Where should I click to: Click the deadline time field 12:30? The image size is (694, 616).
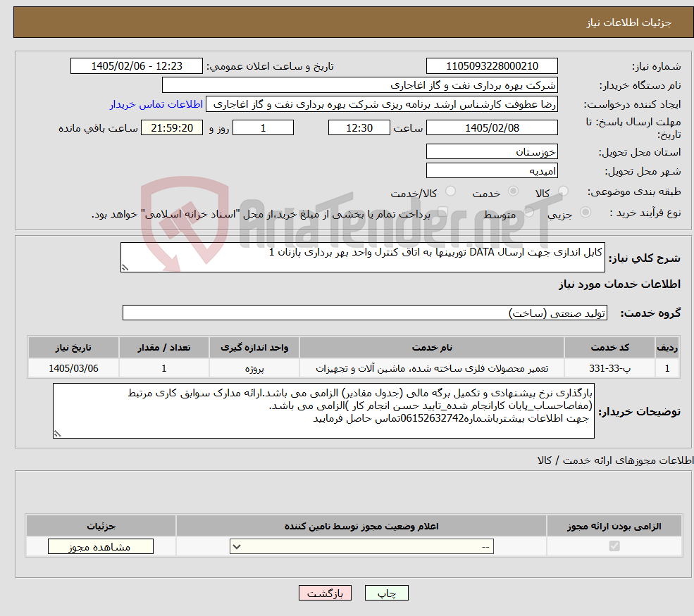(x=359, y=128)
